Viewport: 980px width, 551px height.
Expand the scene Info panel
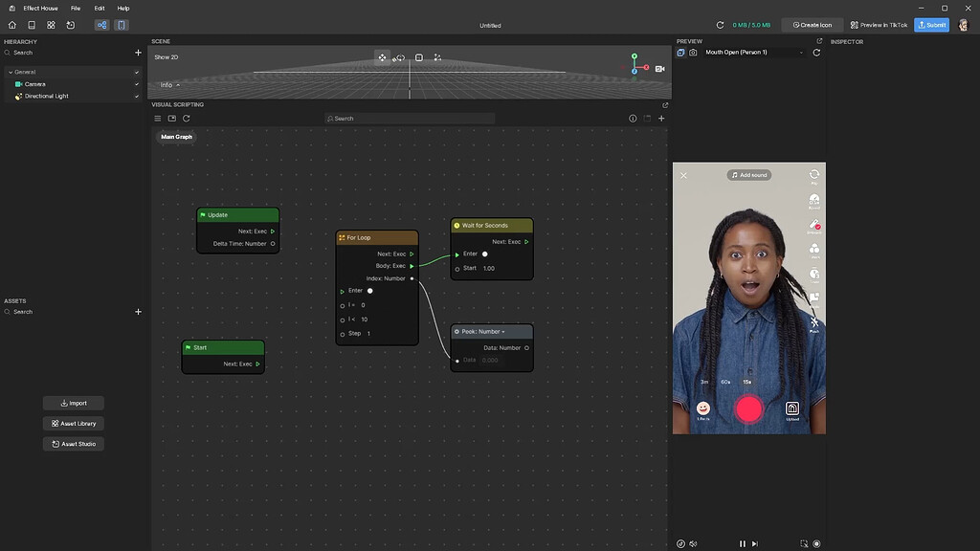point(170,85)
